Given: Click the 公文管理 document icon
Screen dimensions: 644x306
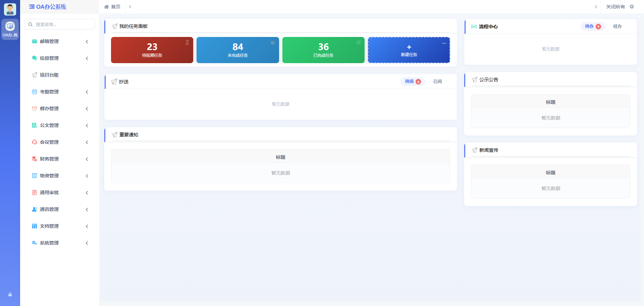Looking at the screenshot, I should (x=35, y=125).
